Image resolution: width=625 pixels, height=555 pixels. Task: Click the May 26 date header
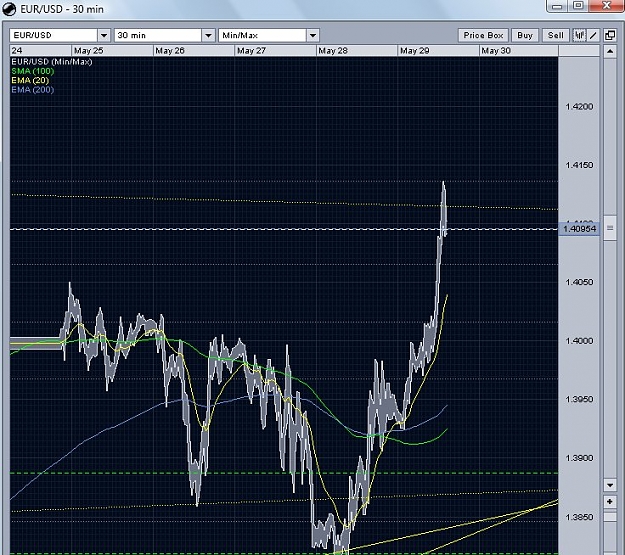[x=170, y=51]
